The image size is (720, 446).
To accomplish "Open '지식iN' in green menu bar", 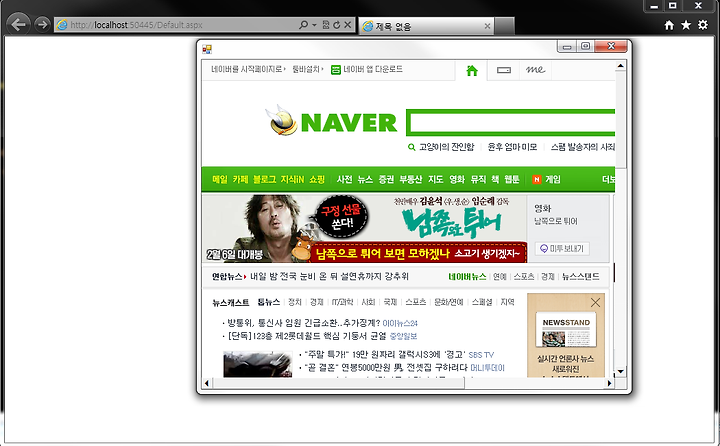I will 292,180.
